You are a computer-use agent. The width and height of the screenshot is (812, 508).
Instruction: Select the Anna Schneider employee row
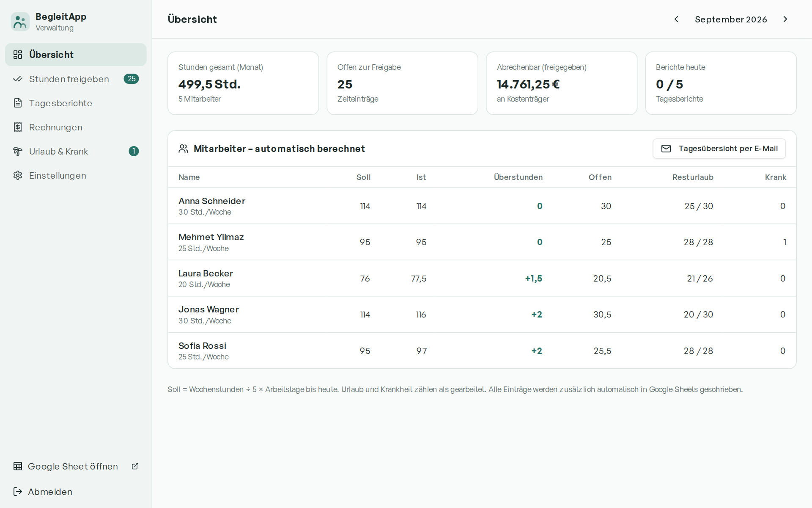(x=482, y=206)
